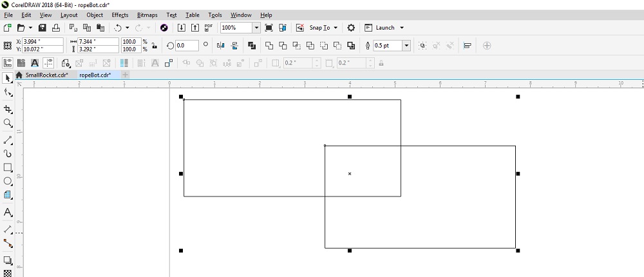Select the Rectangle tool
The height and width of the screenshot is (277, 644).
(7, 167)
